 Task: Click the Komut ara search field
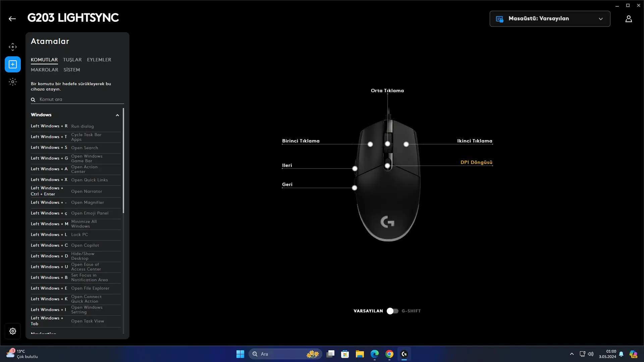[77, 100]
